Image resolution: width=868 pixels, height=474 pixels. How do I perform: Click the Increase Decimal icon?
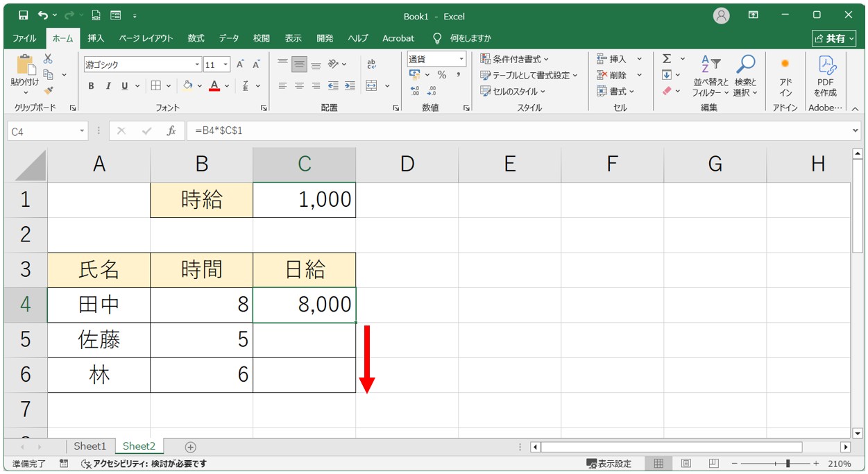pyautogui.click(x=415, y=91)
